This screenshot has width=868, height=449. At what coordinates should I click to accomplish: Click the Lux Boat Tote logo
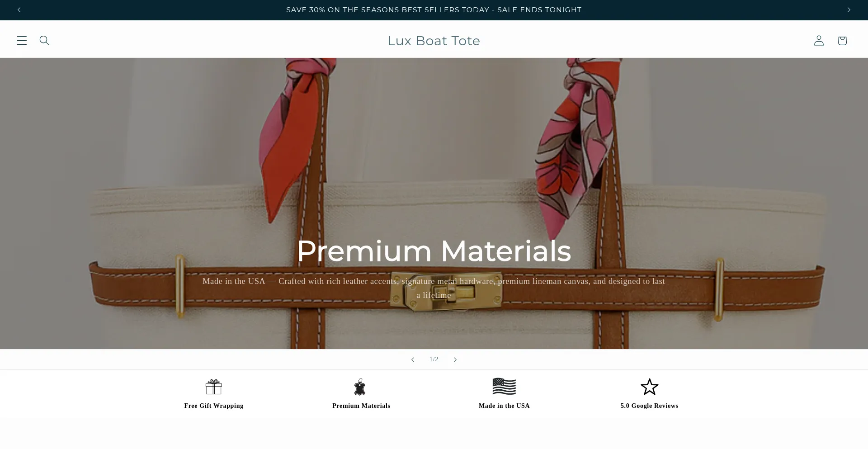tap(434, 41)
